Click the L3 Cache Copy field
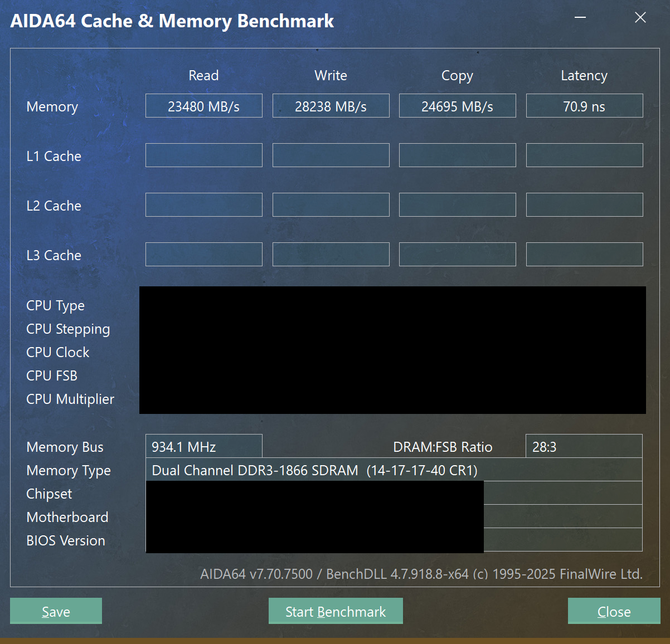 [458, 255]
